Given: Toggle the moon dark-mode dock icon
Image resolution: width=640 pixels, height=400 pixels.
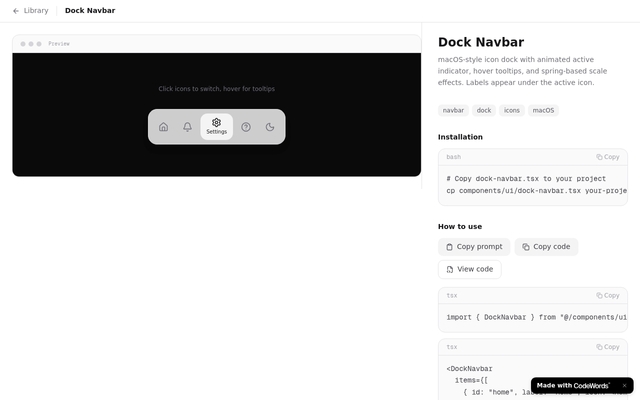Looking at the screenshot, I should 270,127.
